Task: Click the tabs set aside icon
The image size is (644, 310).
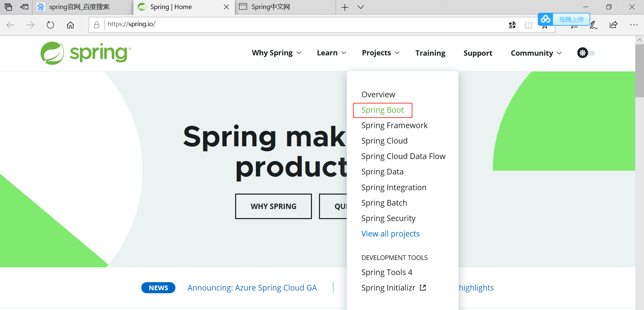Action: (x=8, y=7)
